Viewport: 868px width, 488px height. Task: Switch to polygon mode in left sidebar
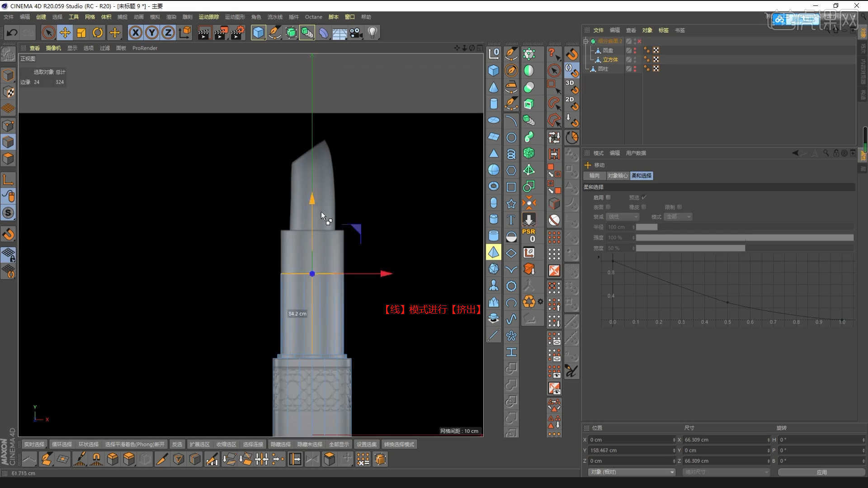[8, 159]
